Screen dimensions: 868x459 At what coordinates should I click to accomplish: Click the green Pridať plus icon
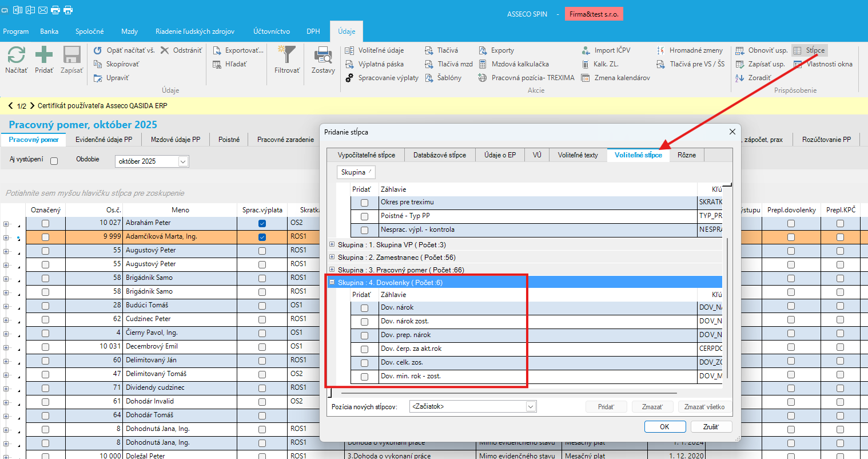[x=44, y=56]
